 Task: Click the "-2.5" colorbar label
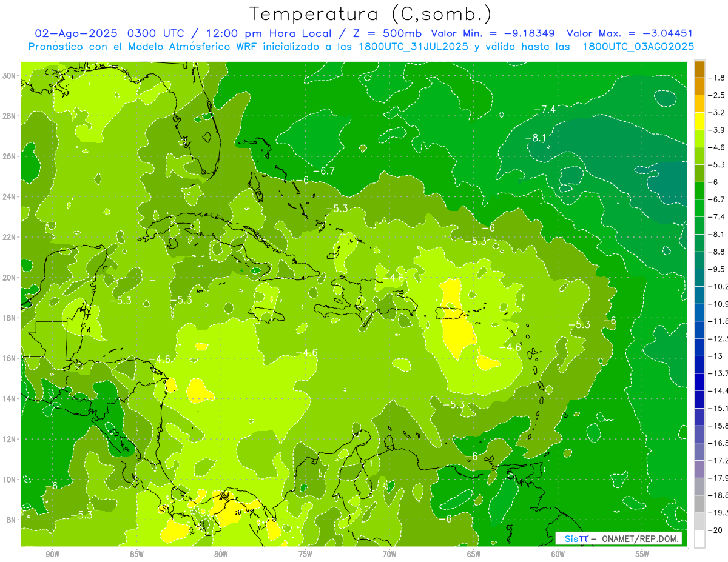pyautogui.click(x=716, y=95)
